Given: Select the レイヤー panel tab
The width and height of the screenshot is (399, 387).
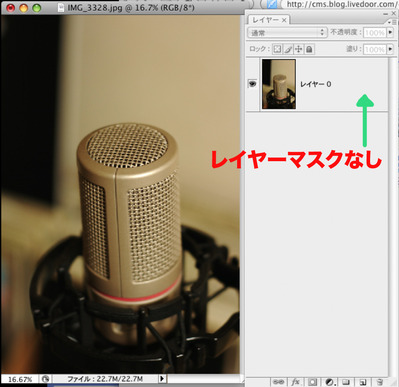Looking at the screenshot, I should coord(269,20).
